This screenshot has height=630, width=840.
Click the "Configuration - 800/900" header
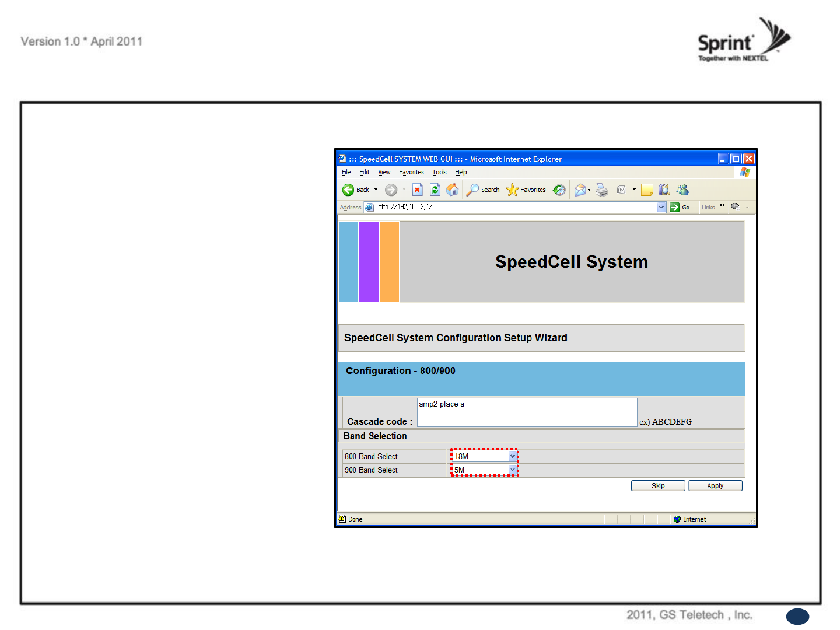pyautogui.click(x=401, y=370)
